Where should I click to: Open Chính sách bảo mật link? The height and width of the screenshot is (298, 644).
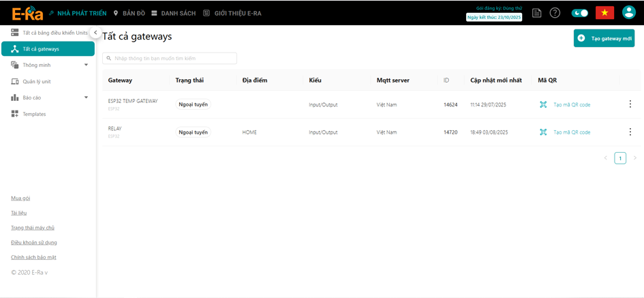[33, 257]
